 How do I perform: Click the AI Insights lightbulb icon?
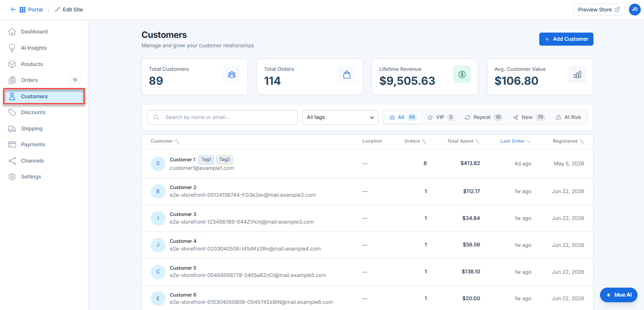coord(12,48)
